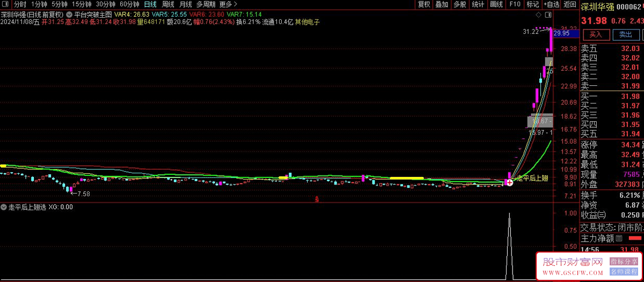Open the 主力净额 panel icon
Image resolution: width=644 pixels, height=282 pixels.
pos(619,238)
